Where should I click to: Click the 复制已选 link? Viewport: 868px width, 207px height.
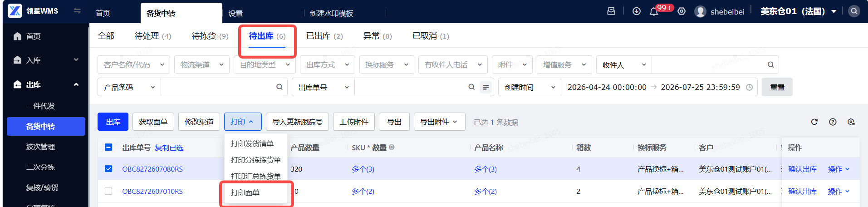[169, 148]
